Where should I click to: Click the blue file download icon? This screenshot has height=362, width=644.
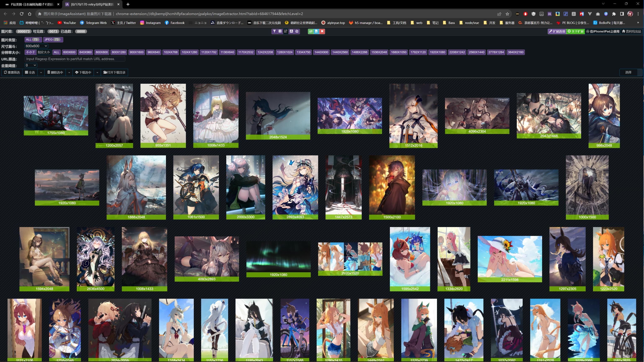316,31
